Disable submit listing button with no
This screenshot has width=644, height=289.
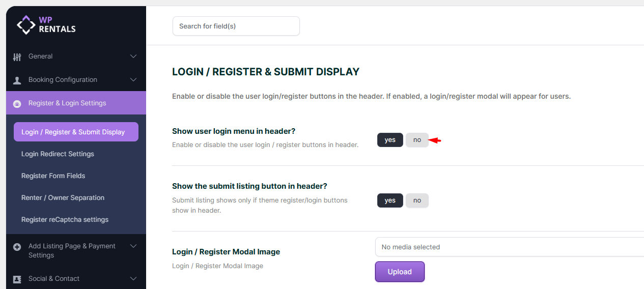pyautogui.click(x=417, y=200)
